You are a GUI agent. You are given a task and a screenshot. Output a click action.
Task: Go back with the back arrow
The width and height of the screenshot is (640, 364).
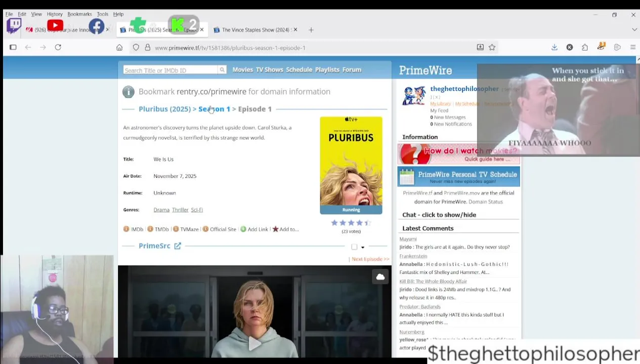[x=28, y=48]
